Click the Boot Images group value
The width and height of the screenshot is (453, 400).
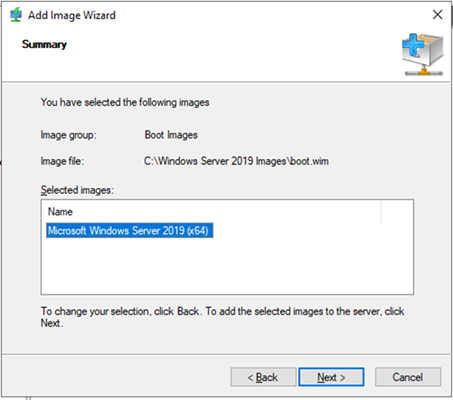tap(171, 135)
